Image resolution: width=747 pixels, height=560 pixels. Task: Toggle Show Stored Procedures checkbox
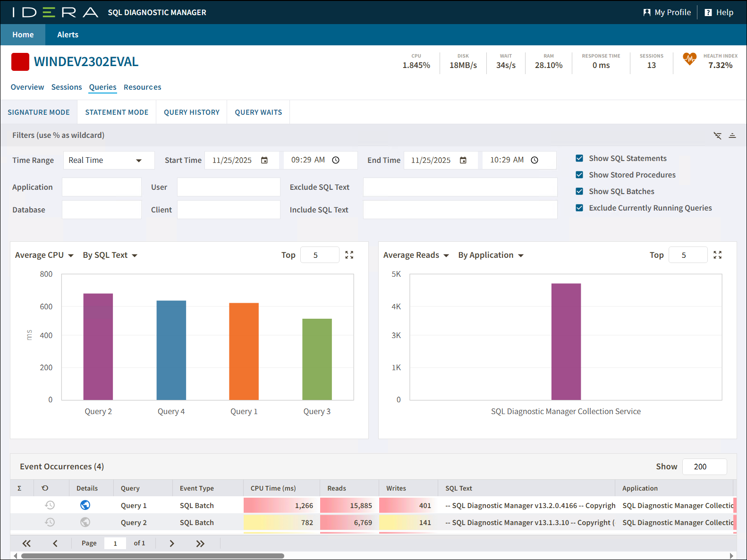pos(579,175)
